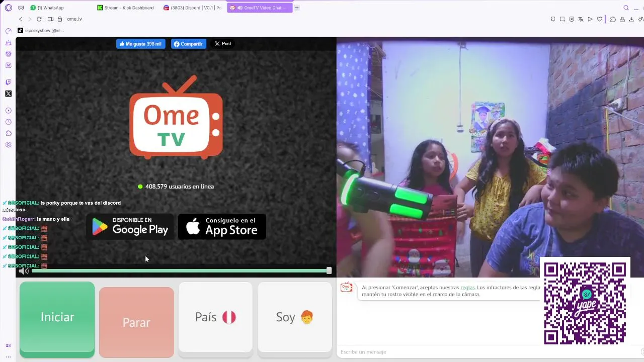Viewport: 644px width, 362px height.
Task: Open the camera permission icon in address bar
Action: [50, 19]
